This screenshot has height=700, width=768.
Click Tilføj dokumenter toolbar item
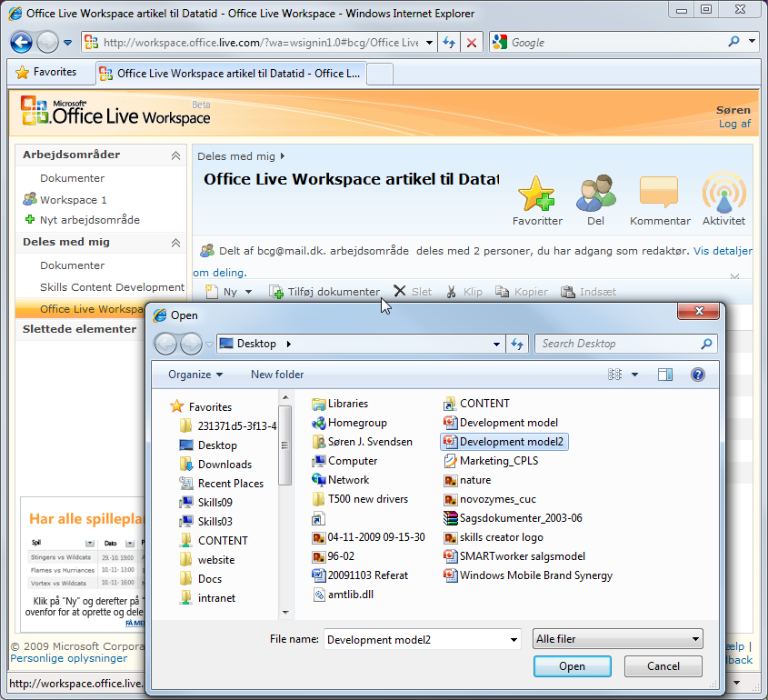click(324, 292)
